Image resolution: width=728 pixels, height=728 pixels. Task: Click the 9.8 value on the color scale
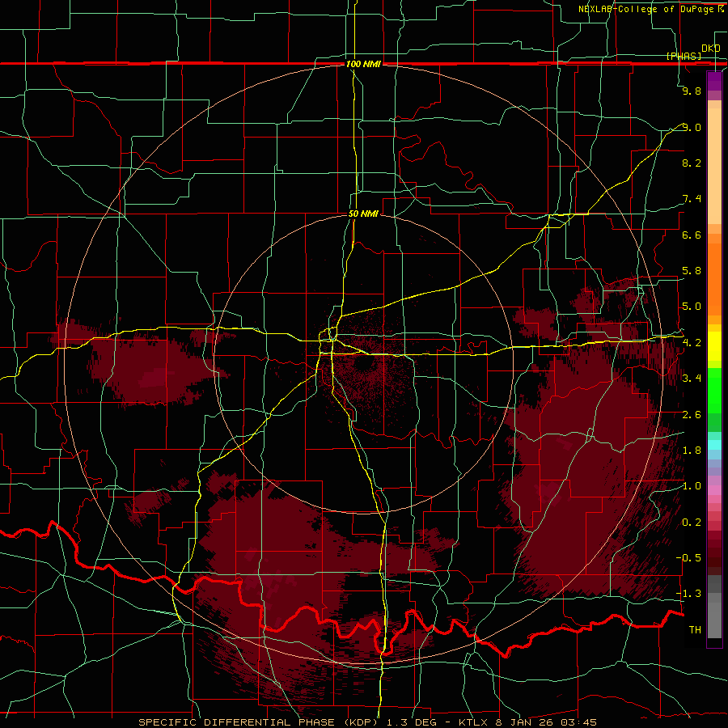pos(692,91)
